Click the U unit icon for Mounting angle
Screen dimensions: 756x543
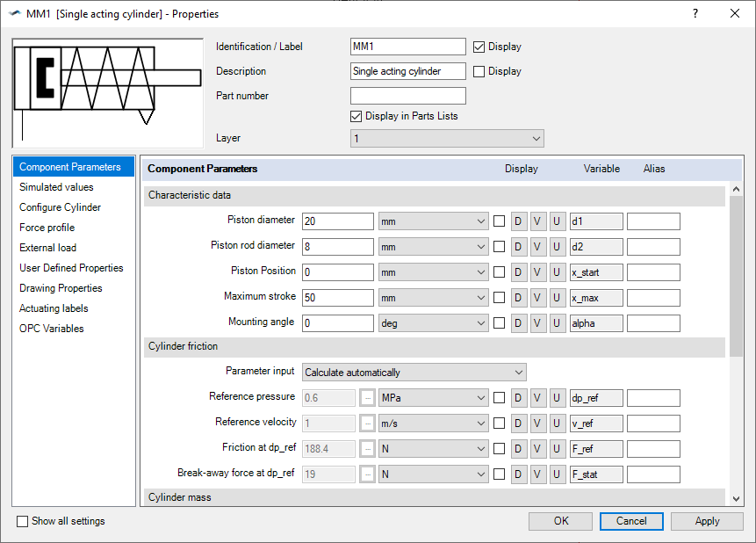point(558,322)
